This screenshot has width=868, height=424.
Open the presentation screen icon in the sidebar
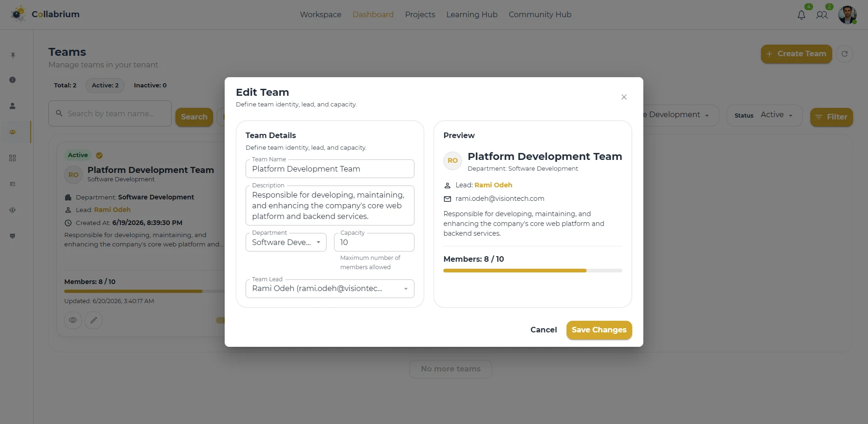pos(13,236)
